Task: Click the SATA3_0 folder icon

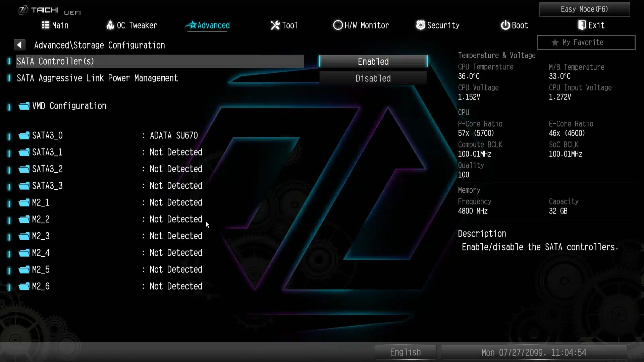Action: tap(24, 136)
